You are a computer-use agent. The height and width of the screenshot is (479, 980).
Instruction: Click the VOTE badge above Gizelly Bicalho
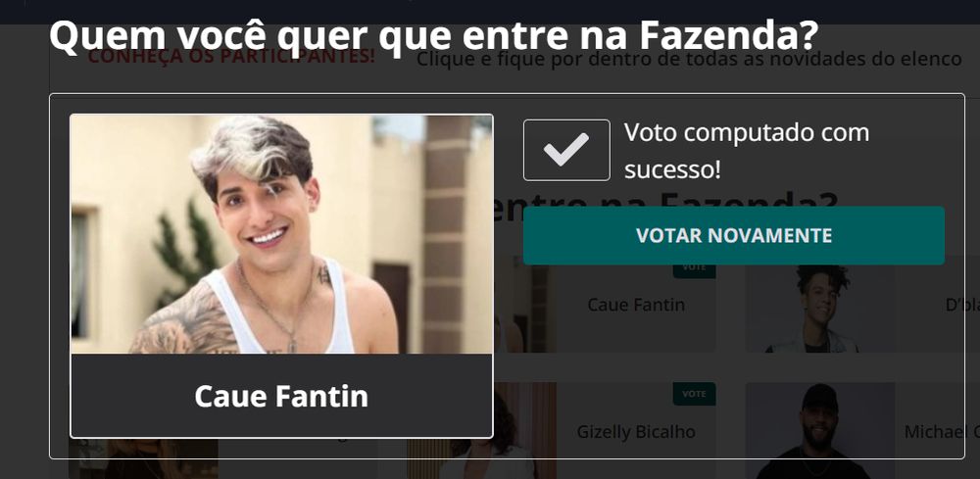[x=694, y=394]
